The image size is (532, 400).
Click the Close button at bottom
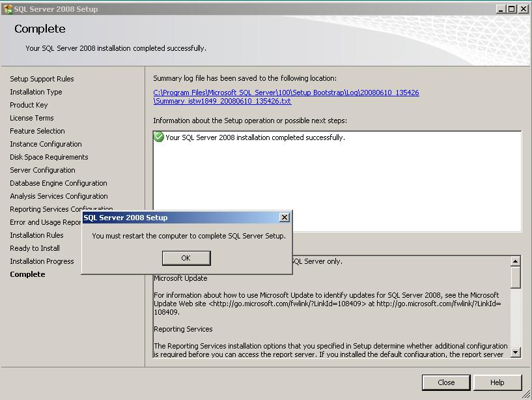(446, 382)
